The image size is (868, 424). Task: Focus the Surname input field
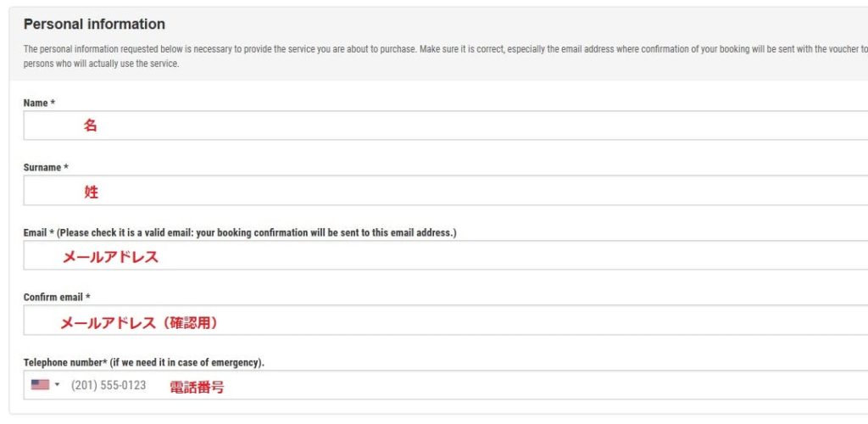(x=446, y=191)
